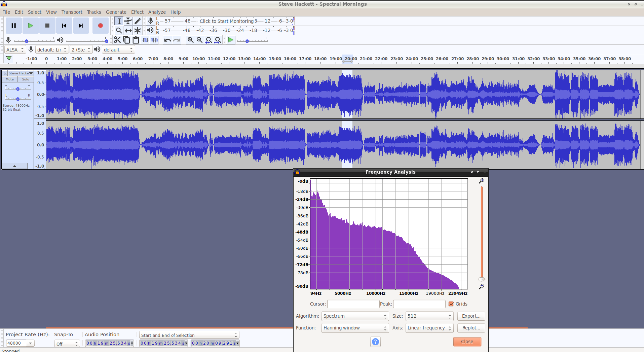Click the Stop transport button
The width and height of the screenshot is (644, 352).
coord(47,26)
